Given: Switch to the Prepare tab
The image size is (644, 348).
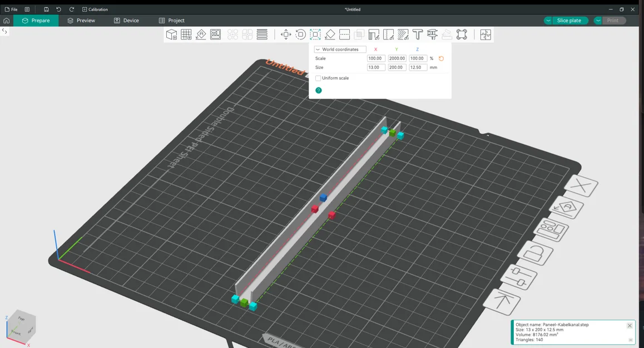Looking at the screenshot, I should coord(36,21).
